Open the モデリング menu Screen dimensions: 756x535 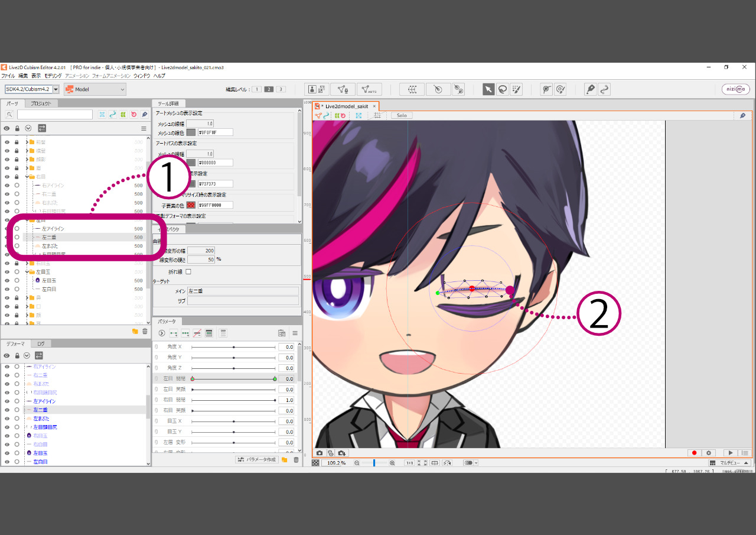click(x=53, y=76)
